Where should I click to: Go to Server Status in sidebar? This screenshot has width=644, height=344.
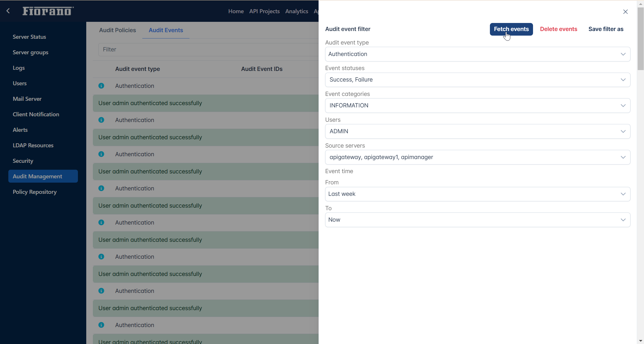29,37
